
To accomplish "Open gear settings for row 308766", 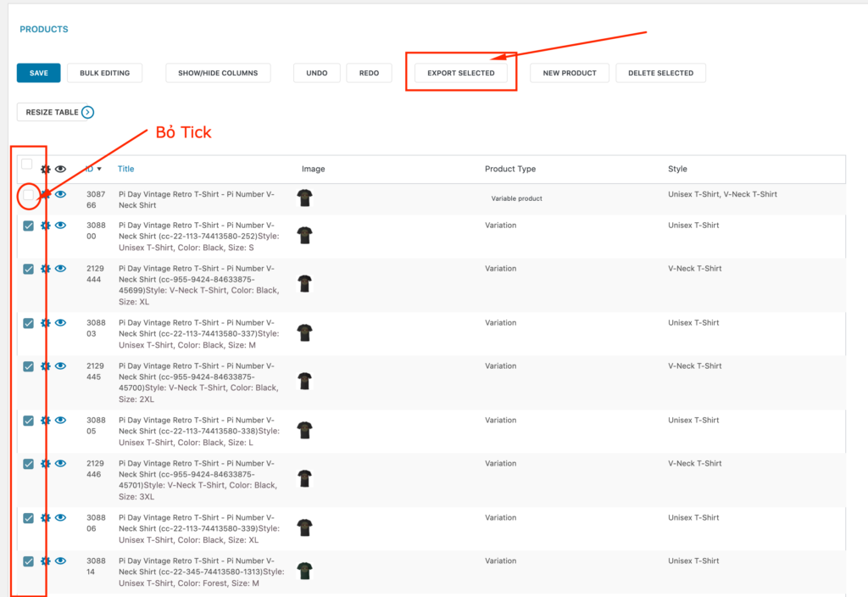I will tap(46, 194).
